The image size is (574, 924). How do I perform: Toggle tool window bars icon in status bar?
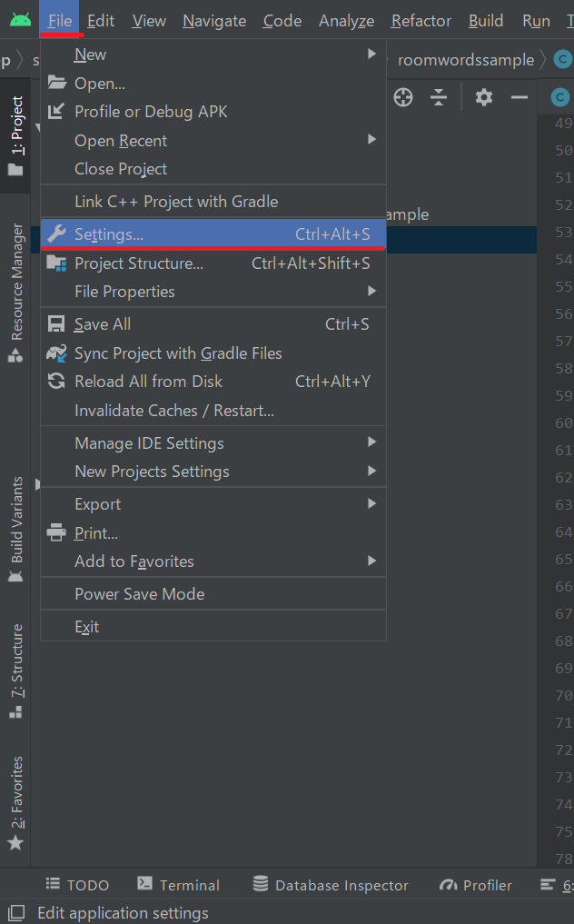click(16, 913)
